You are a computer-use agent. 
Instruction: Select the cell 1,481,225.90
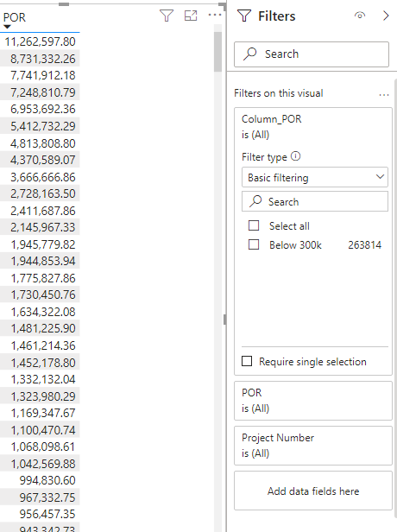(40, 328)
